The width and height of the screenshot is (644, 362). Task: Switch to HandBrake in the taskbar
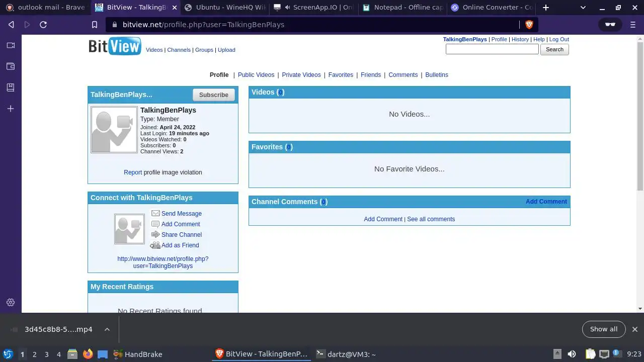(137, 354)
